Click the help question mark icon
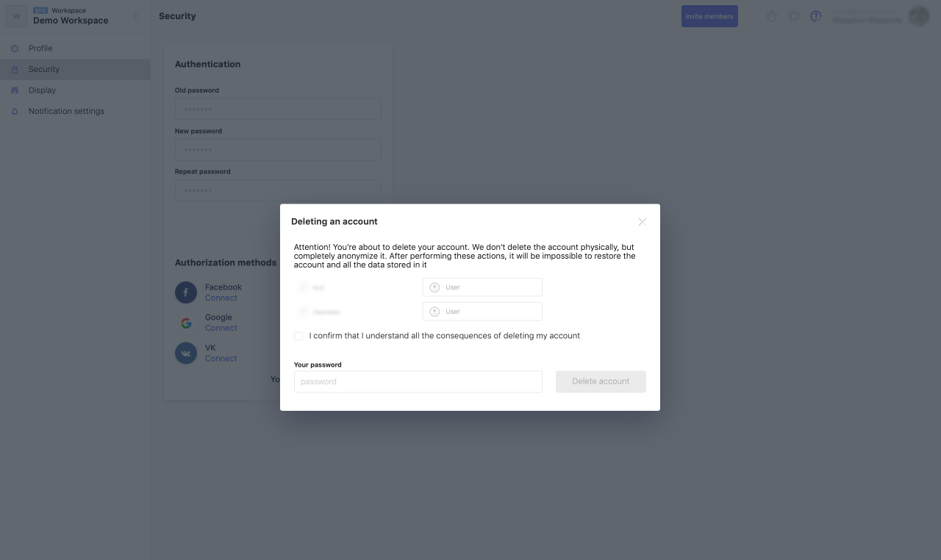This screenshot has width=941, height=560. (816, 16)
